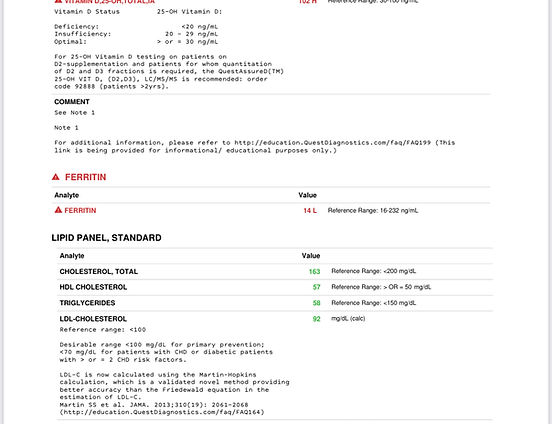Click the warning triangle in FERRITIN analyte row

[x=58, y=210]
